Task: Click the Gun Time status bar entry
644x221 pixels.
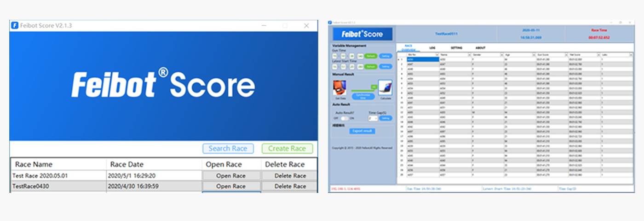Action: click(x=423, y=189)
